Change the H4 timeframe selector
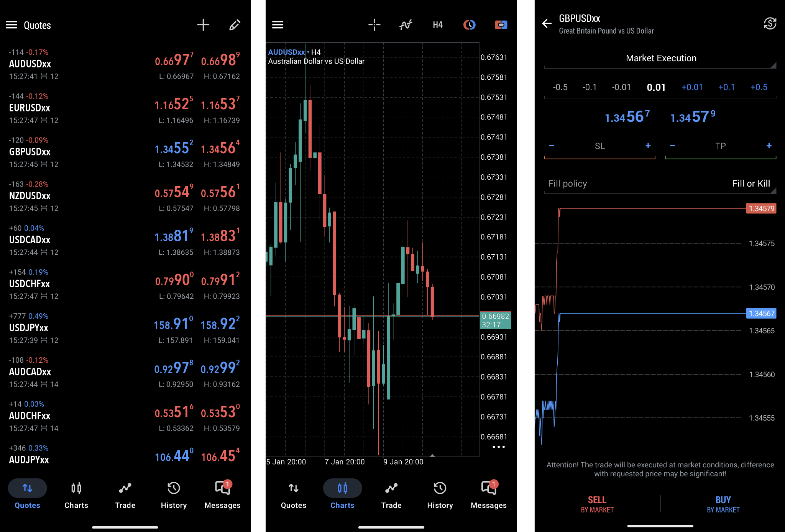The image size is (785, 532). pyautogui.click(x=438, y=25)
